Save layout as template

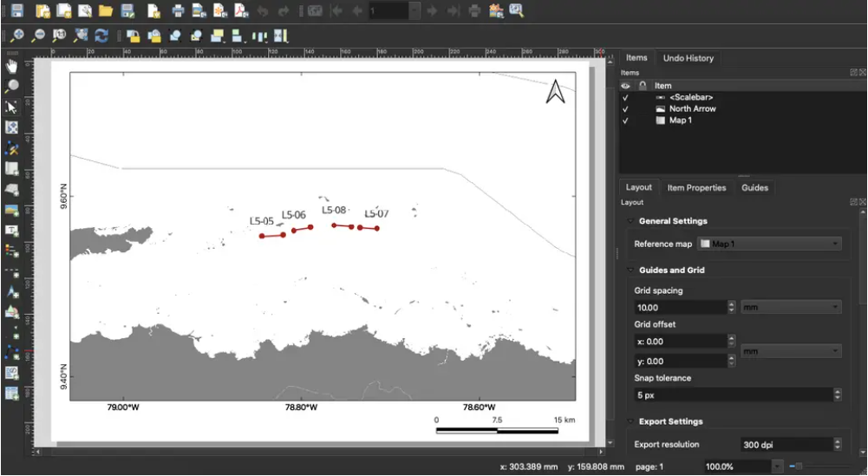127,10
